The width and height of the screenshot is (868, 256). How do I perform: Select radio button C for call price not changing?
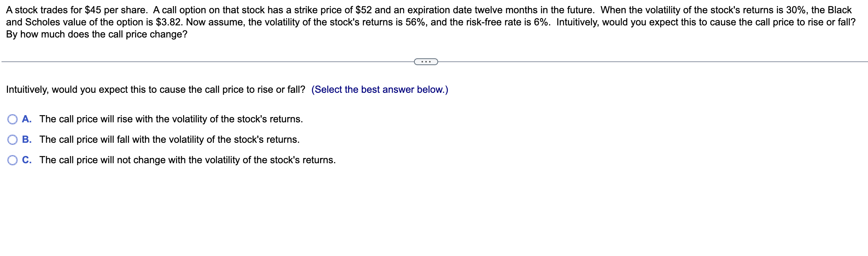click(x=12, y=160)
